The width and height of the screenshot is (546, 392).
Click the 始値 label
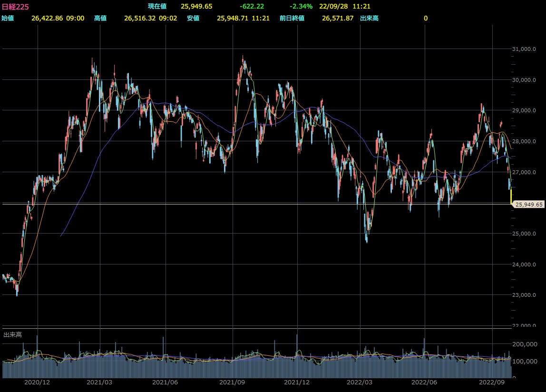click(8, 18)
